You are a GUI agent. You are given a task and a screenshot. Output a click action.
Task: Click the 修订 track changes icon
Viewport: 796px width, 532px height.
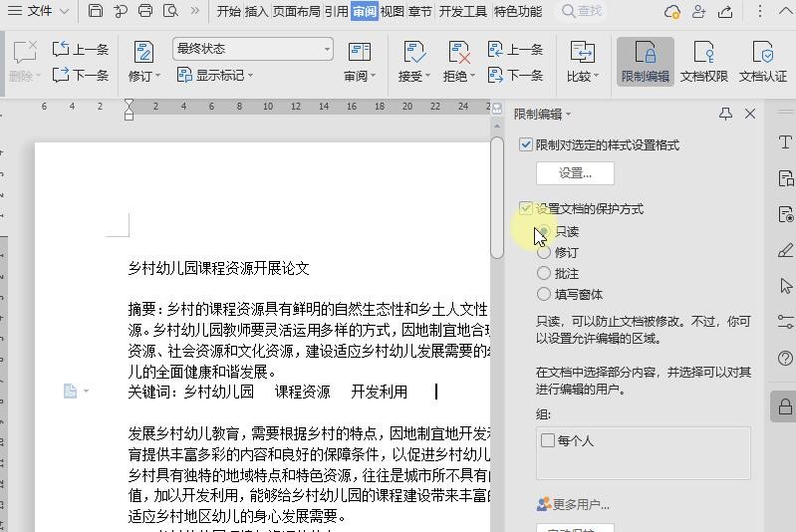click(142, 61)
